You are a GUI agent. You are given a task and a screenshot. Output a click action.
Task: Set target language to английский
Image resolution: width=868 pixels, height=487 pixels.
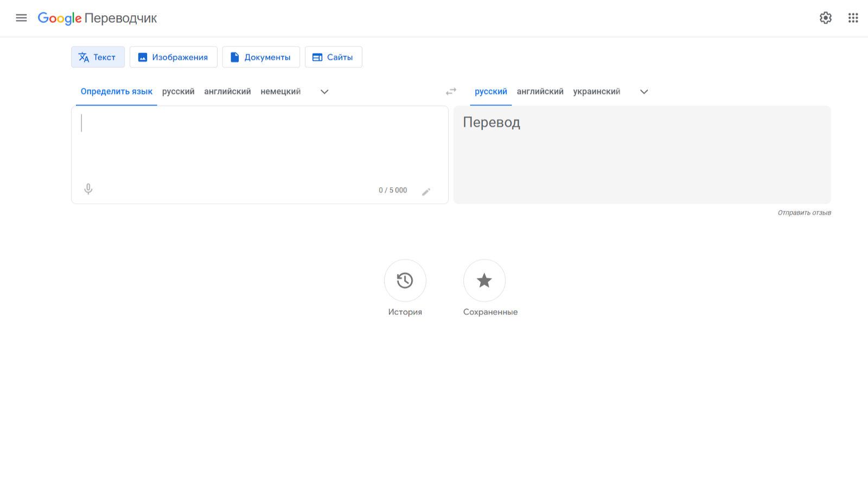point(540,92)
